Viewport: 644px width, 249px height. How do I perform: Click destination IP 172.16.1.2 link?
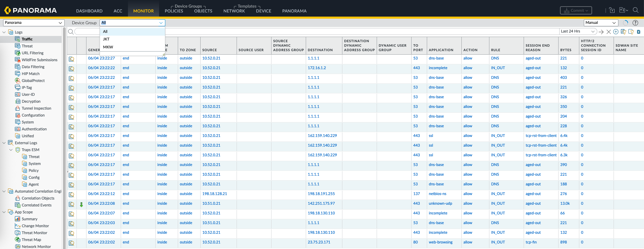[x=316, y=68]
